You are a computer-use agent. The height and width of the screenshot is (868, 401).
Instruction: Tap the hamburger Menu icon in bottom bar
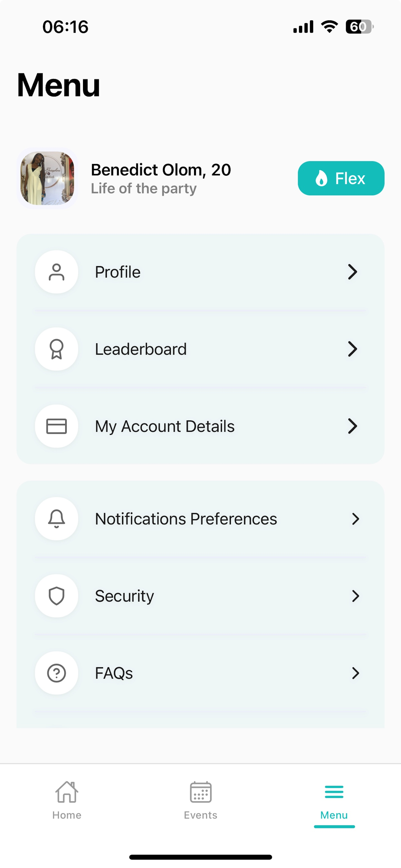[x=334, y=792]
